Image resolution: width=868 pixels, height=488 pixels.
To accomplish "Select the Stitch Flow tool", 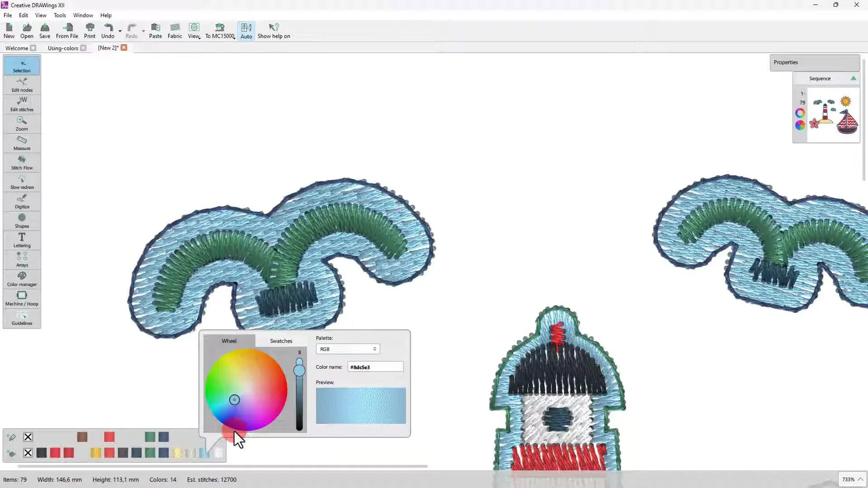I will (21, 162).
